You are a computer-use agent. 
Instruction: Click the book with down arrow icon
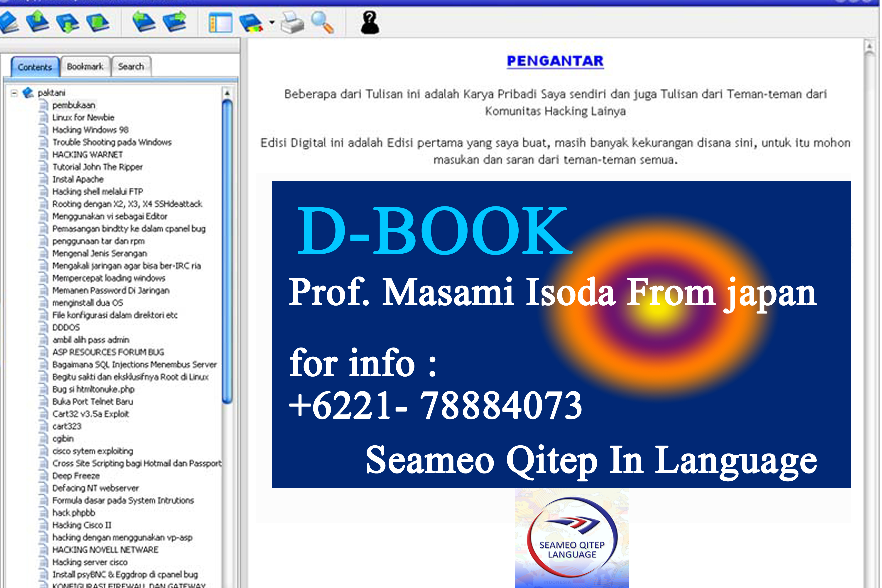click(x=68, y=22)
